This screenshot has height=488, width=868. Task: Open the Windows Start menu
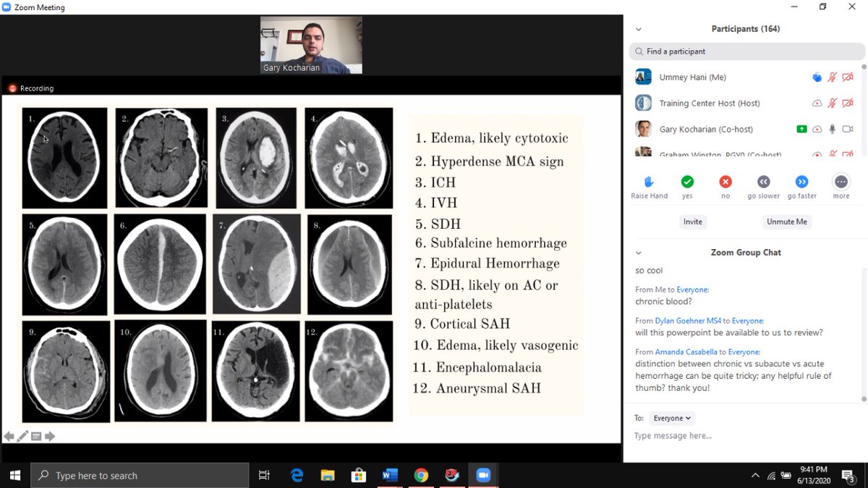pos(14,476)
